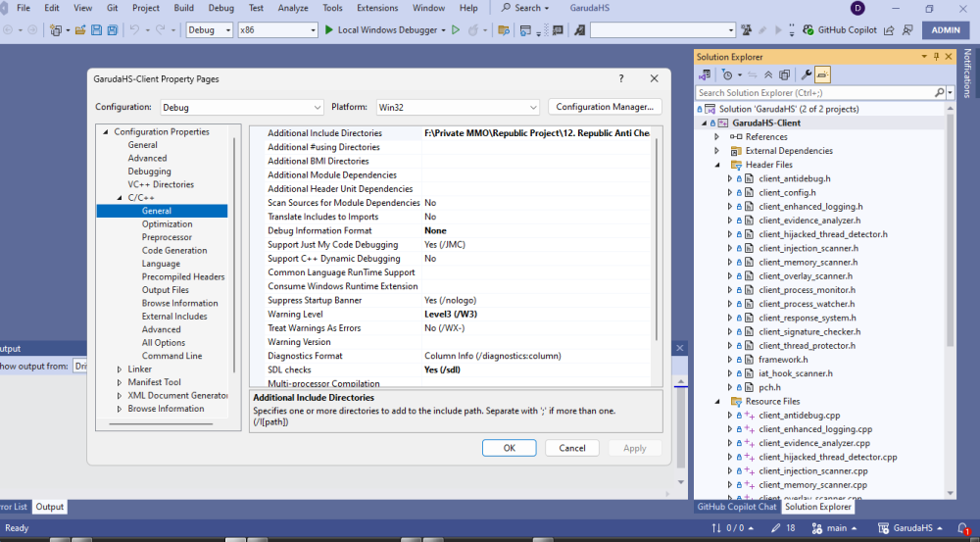The image size is (980, 542).
Task: Select Preprocessor in the property tree
Action: pos(167,237)
